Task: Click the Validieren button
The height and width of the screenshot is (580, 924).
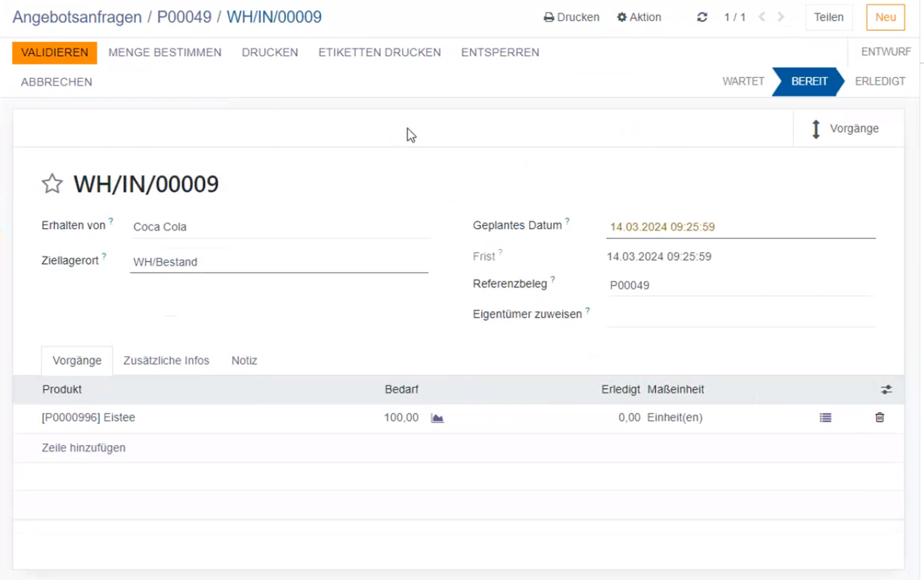Action: pos(54,53)
